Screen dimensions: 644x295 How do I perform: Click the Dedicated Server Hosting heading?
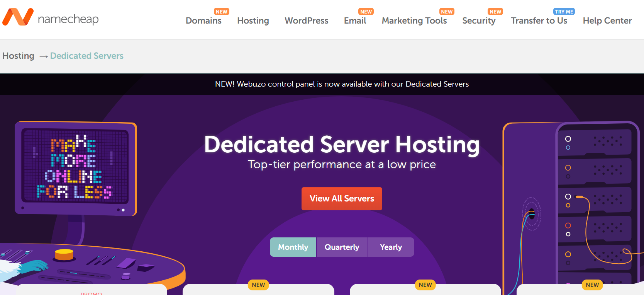click(x=342, y=144)
